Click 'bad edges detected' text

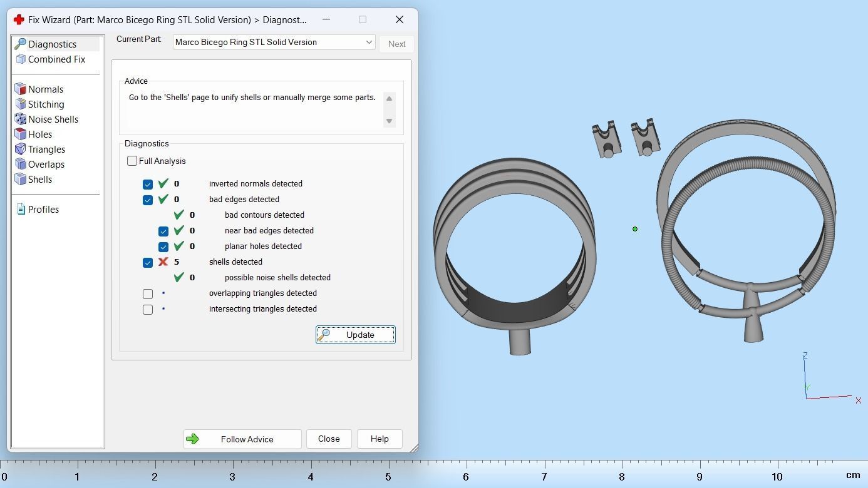[244, 200]
